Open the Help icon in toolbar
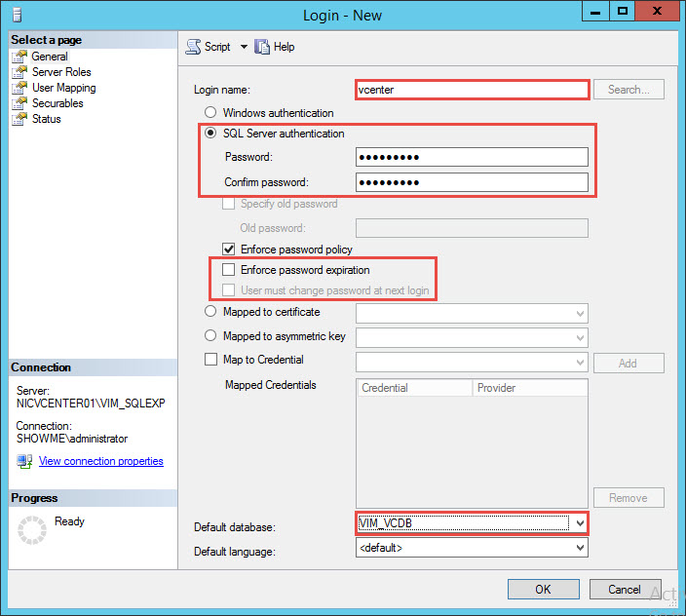 point(262,47)
